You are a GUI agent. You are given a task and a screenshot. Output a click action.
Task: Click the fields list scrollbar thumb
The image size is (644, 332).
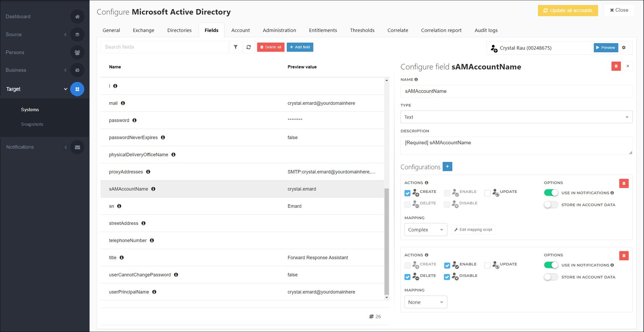click(386, 241)
